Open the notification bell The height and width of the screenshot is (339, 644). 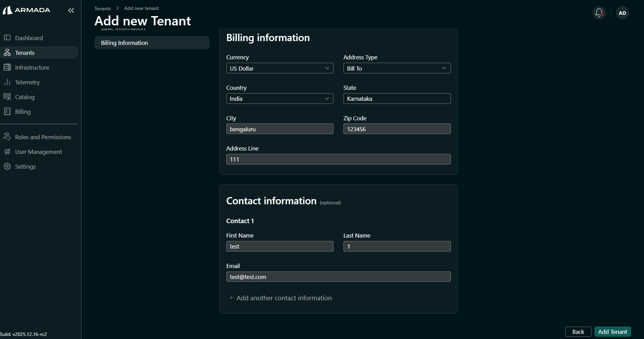click(x=599, y=13)
